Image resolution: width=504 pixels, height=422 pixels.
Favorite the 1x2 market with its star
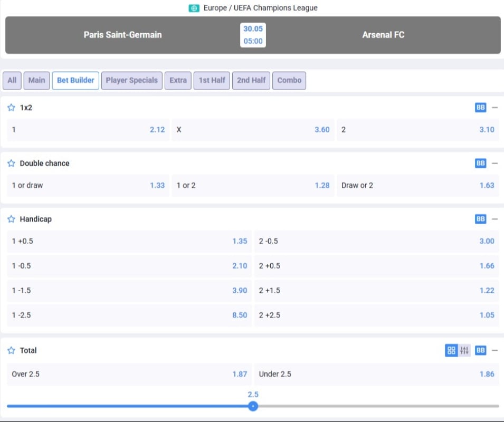pos(11,108)
